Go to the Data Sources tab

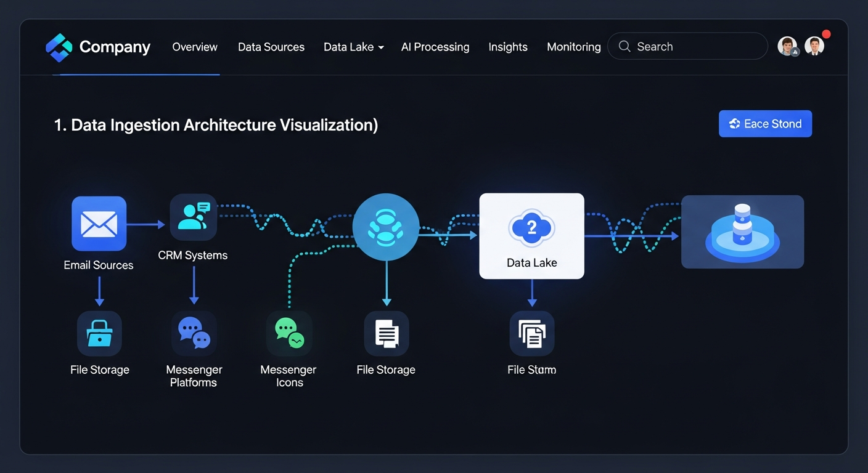click(271, 47)
